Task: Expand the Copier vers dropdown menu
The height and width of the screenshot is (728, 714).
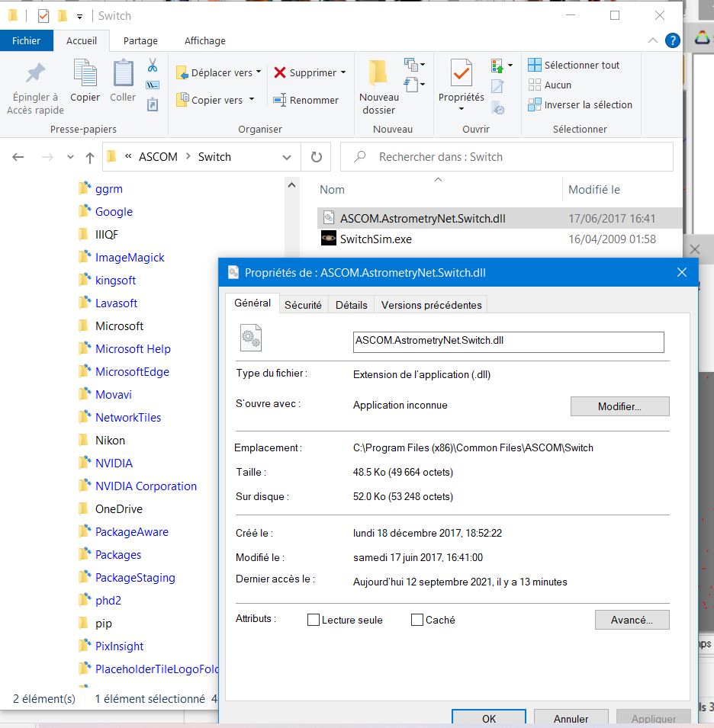Action: (252, 100)
